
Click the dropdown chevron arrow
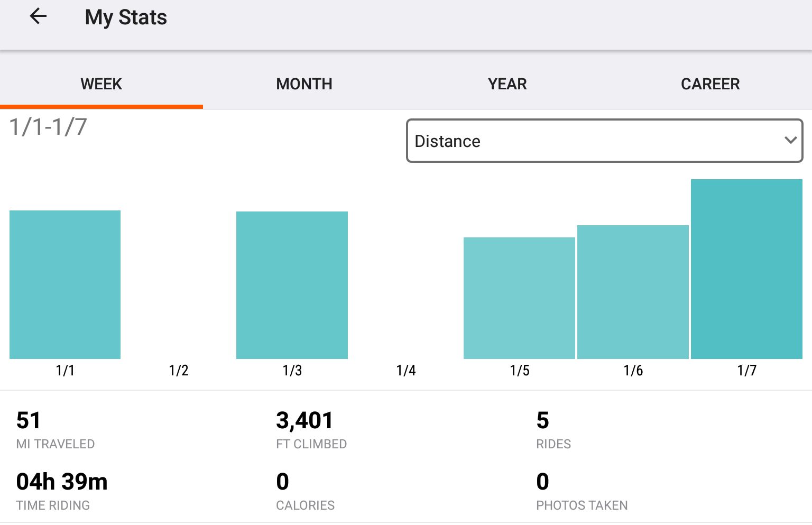[x=790, y=141]
